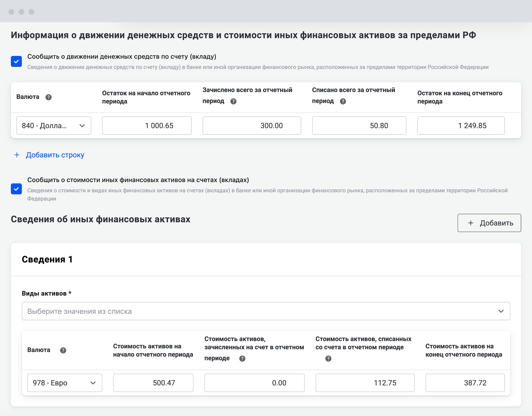Viewport: 532px width, 416px height.
Task: Click списанных активов field showing 112.75
Action: coord(365,383)
